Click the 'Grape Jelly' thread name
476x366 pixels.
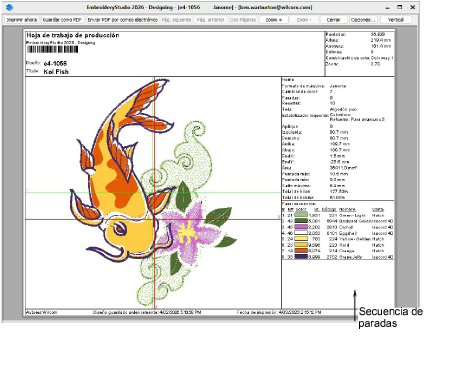click(350, 257)
